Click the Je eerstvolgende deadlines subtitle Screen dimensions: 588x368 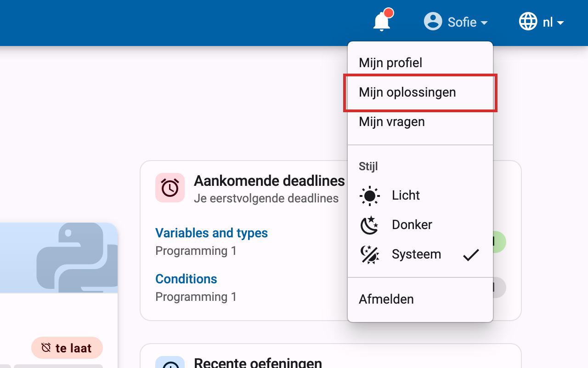[x=266, y=199]
